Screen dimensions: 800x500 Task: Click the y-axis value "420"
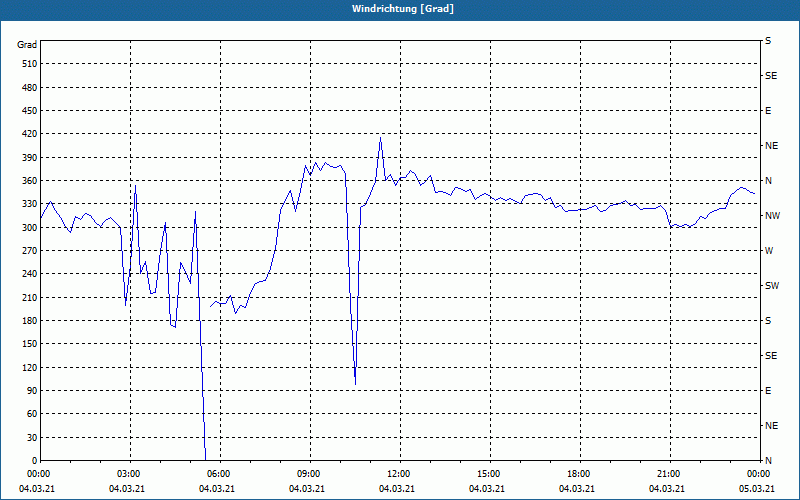pos(30,134)
